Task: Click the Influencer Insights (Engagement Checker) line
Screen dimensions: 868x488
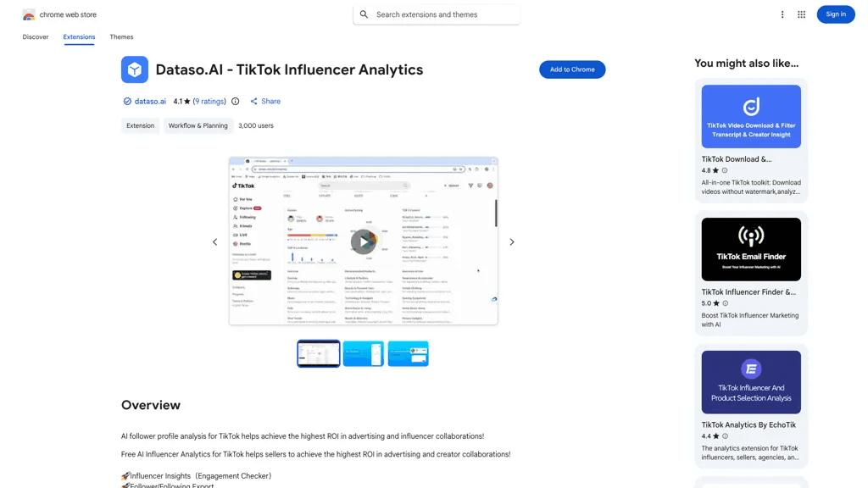Action: click(196, 476)
